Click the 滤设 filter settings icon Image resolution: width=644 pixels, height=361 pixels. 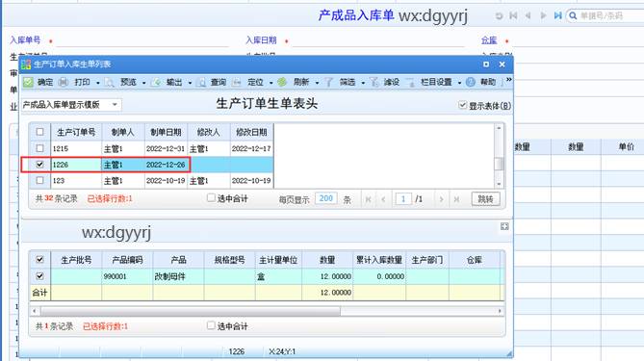tap(374, 82)
